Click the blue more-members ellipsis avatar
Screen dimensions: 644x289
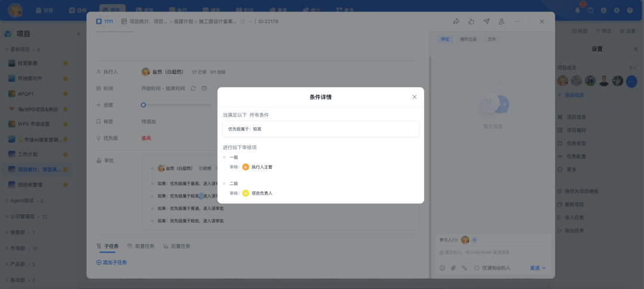click(x=631, y=81)
